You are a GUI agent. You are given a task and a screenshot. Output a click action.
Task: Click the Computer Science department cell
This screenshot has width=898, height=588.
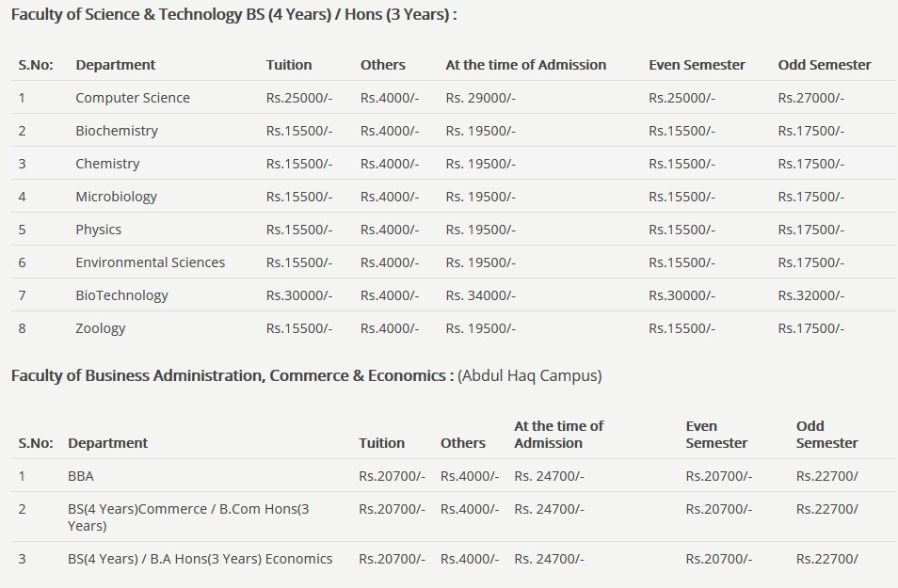point(133,98)
